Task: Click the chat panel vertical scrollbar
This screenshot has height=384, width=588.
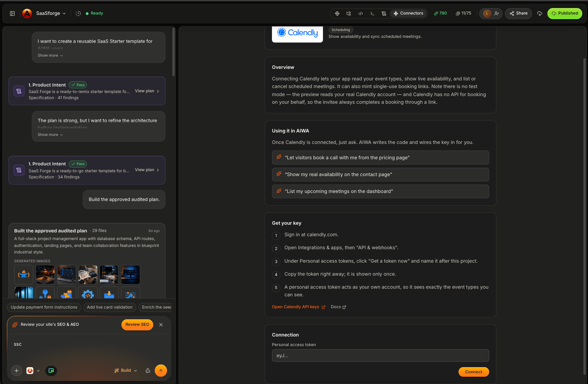Action: [174, 52]
